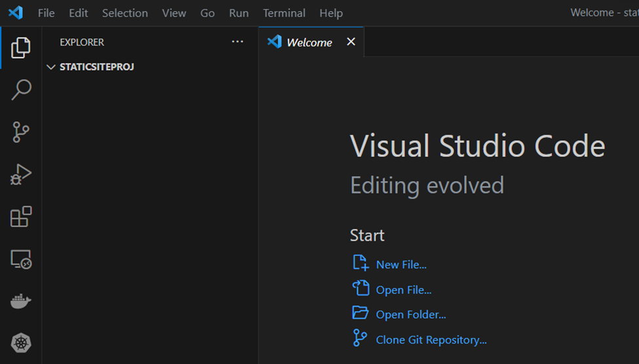Click the Clone Git Repository branch icon
This screenshot has width=639, height=364.
tap(360, 338)
